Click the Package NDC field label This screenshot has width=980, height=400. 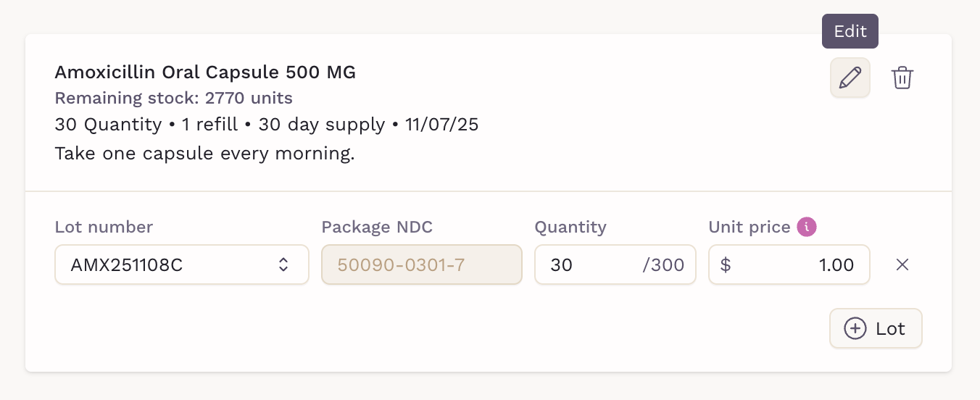click(377, 227)
